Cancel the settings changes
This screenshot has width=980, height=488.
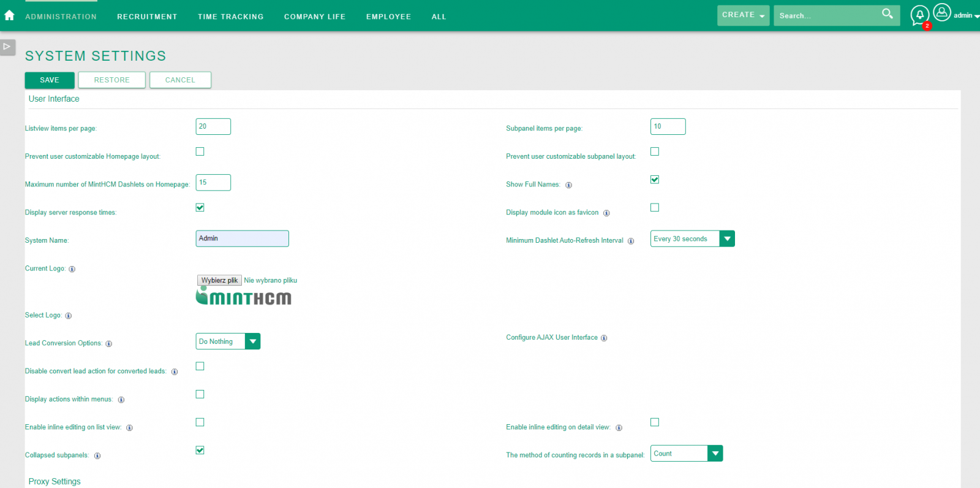click(x=180, y=80)
